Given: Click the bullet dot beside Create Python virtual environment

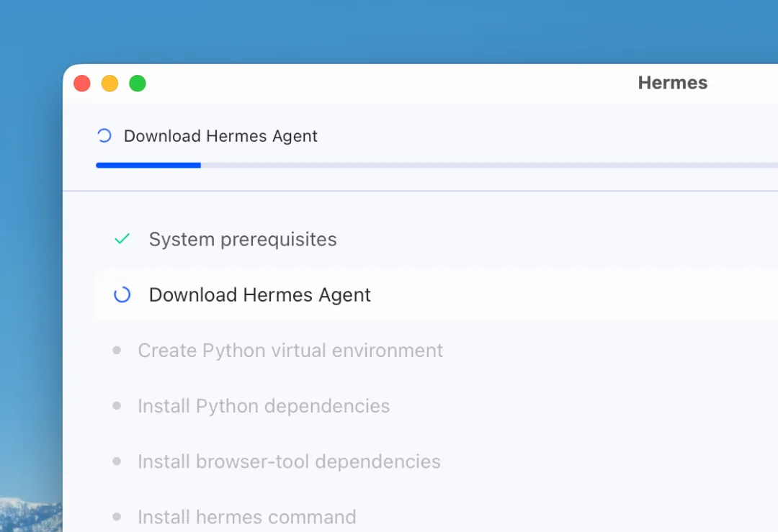Looking at the screenshot, I should coord(117,350).
